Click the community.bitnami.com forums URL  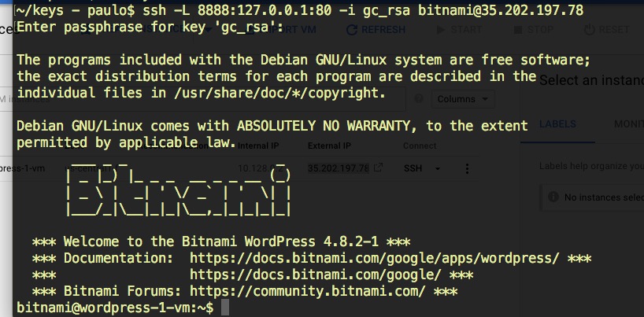click(308, 291)
